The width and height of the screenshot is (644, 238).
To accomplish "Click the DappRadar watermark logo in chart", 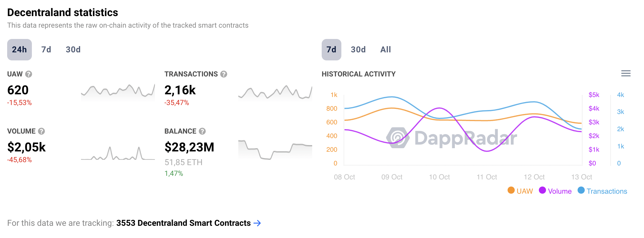I will tap(397, 138).
